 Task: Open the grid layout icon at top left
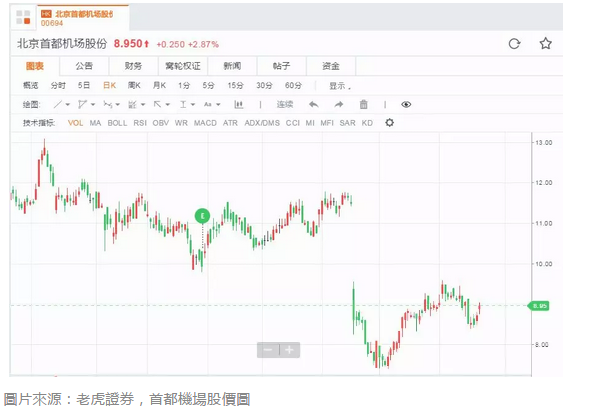(23, 17)
